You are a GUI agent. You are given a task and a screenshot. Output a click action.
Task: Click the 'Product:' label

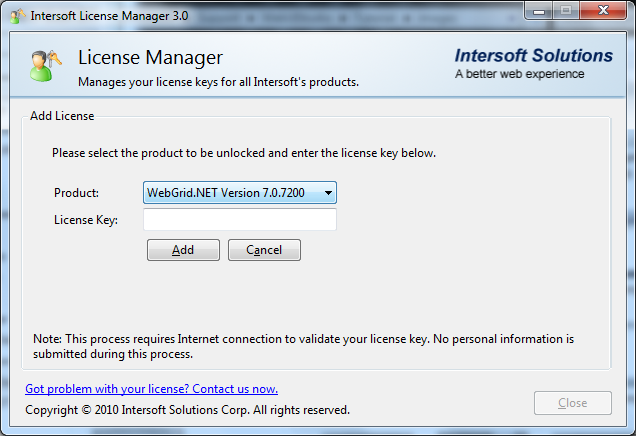[76, 192]
